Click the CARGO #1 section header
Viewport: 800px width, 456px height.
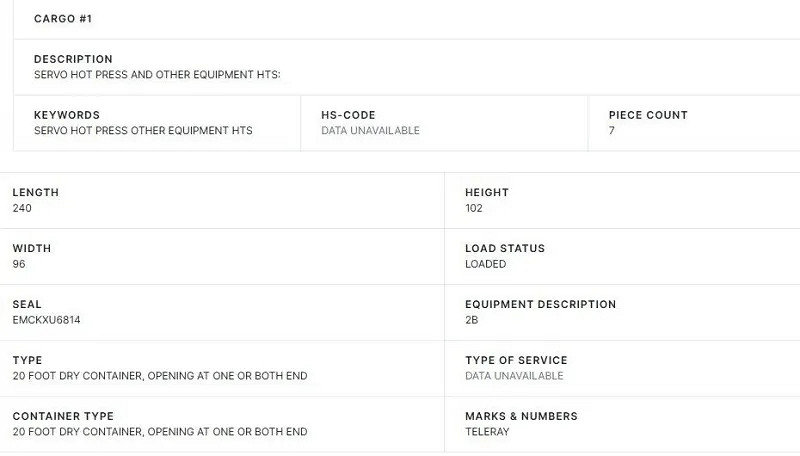tap(62, 19)
